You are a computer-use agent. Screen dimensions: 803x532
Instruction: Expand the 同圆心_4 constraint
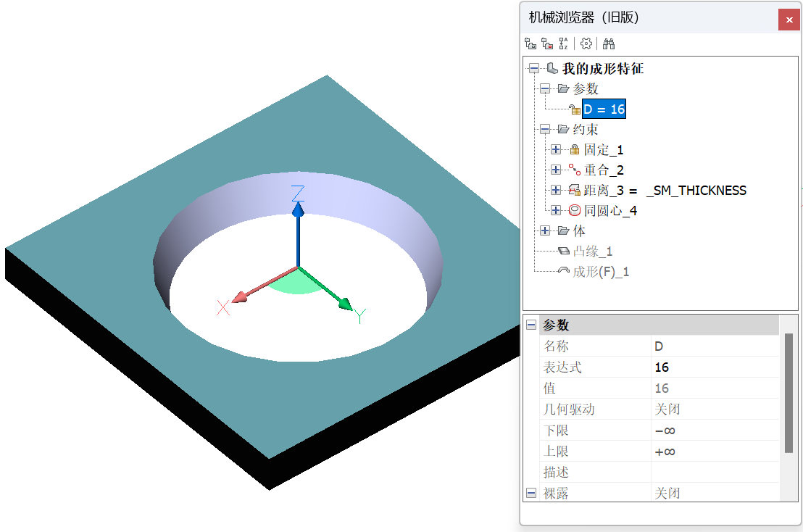[x=556, y=210]
